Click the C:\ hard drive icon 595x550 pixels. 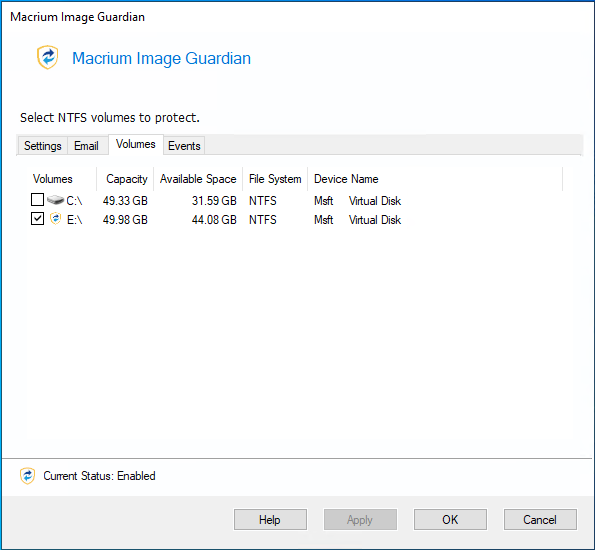click(x=55, y=200)
